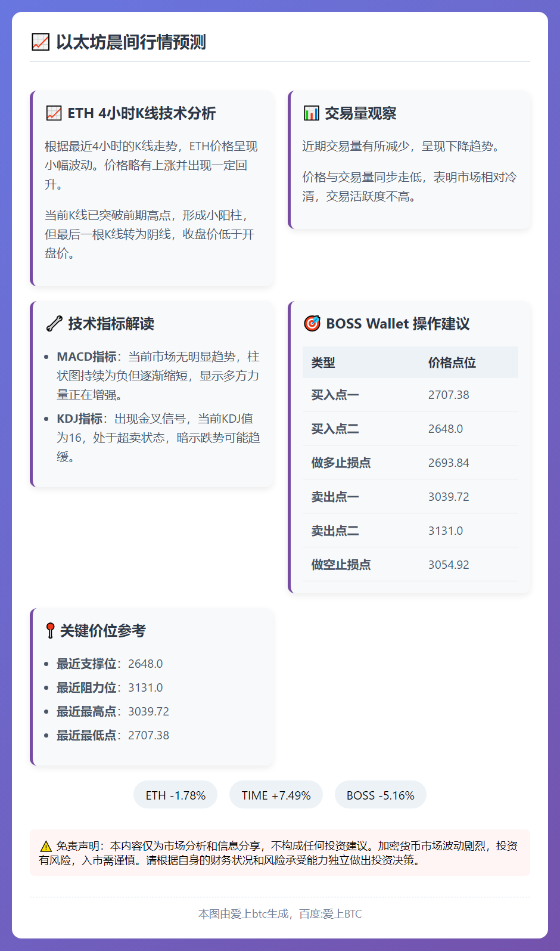
Task: Click the 2648.0 value in the table
Action: tap(446, 429)
